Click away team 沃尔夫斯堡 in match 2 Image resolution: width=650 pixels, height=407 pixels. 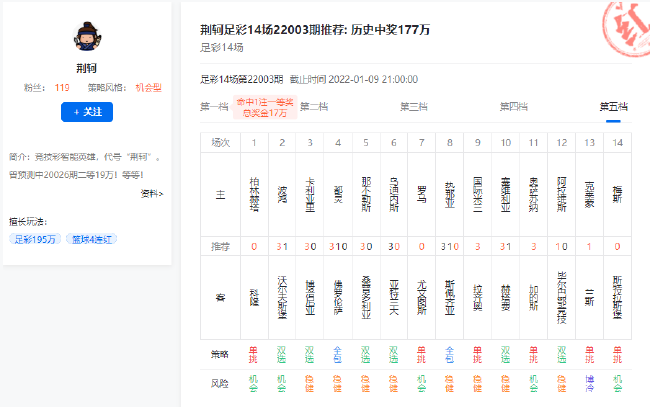tap(282, 298)
